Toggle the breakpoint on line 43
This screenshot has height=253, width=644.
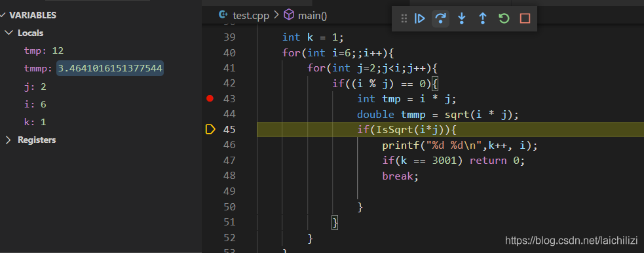click(x=210, y=98)
